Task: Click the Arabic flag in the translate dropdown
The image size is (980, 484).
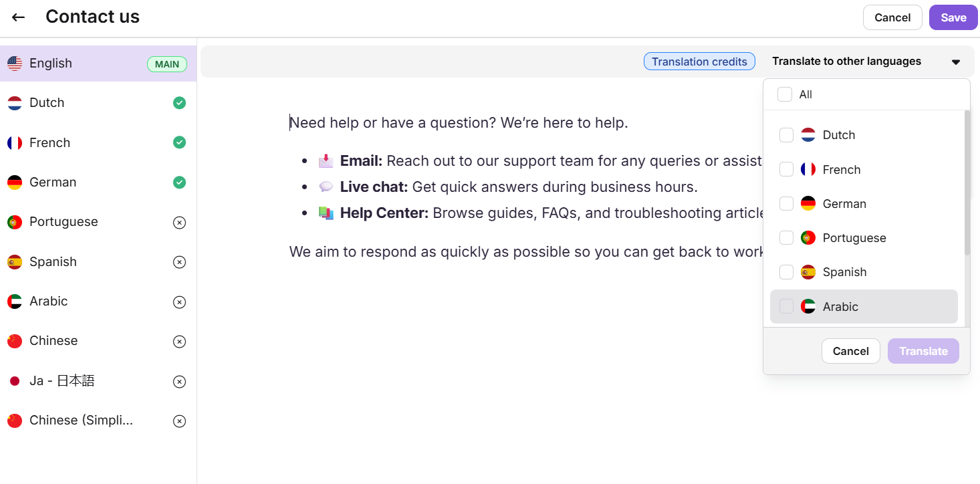Action: [809, 306]
